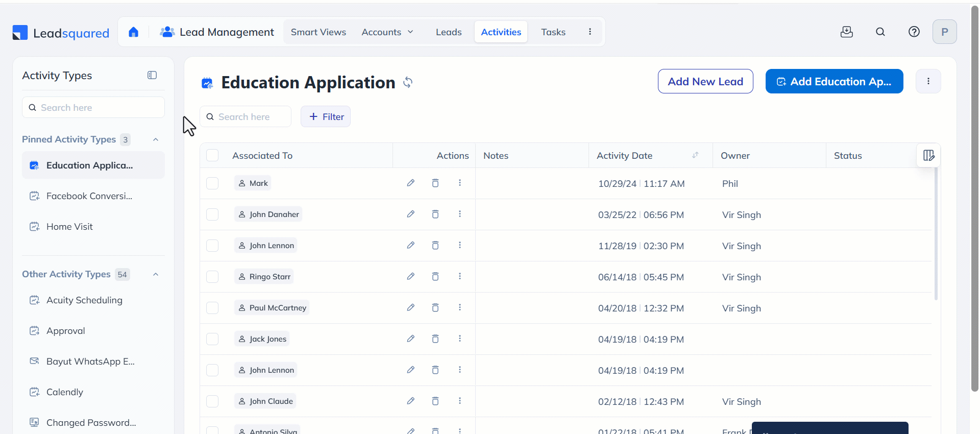Check the Mark row checkbox
The width and height of the screenshot is (980, 434).
[212, 183]
